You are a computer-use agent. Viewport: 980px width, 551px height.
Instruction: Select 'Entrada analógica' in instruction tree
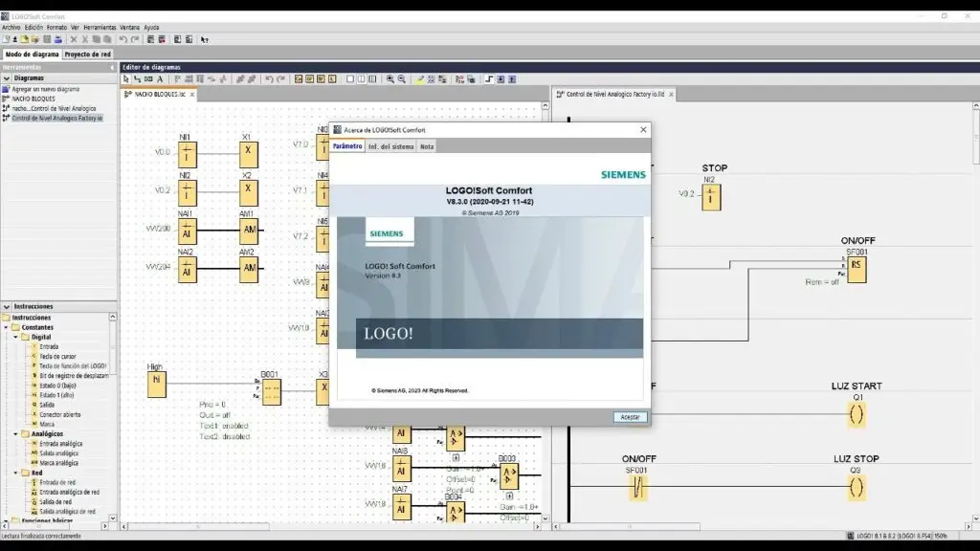pyautogui.click(x=60, y=444)
